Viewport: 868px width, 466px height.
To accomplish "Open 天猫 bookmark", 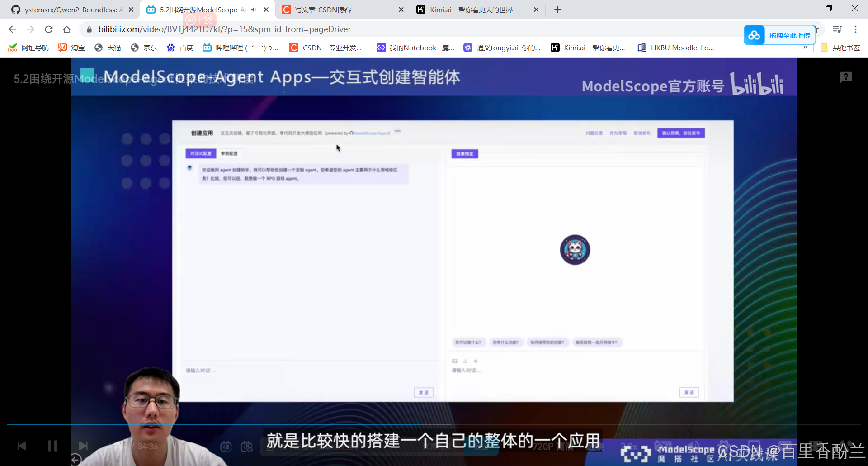I will [x=108, y=48].
